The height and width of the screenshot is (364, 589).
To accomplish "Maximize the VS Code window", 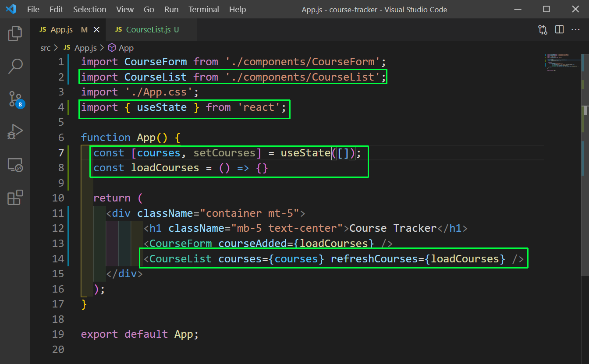I will pyautogui.click(x=546, y=9).
